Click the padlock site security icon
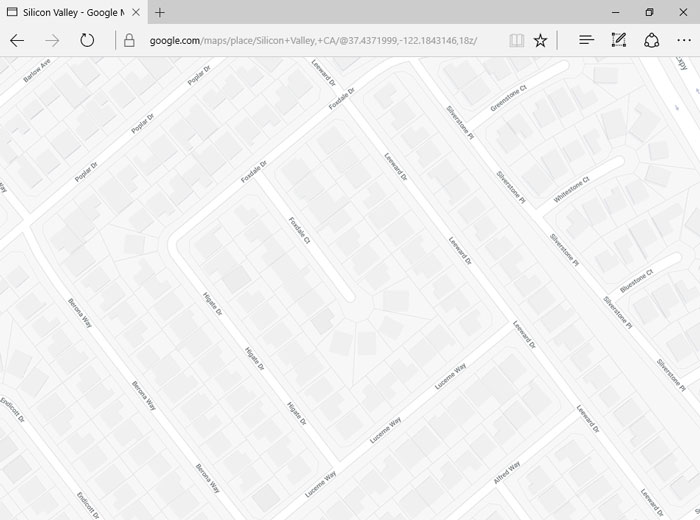This screenshot has height=520, width=700. tap(129, 41)
